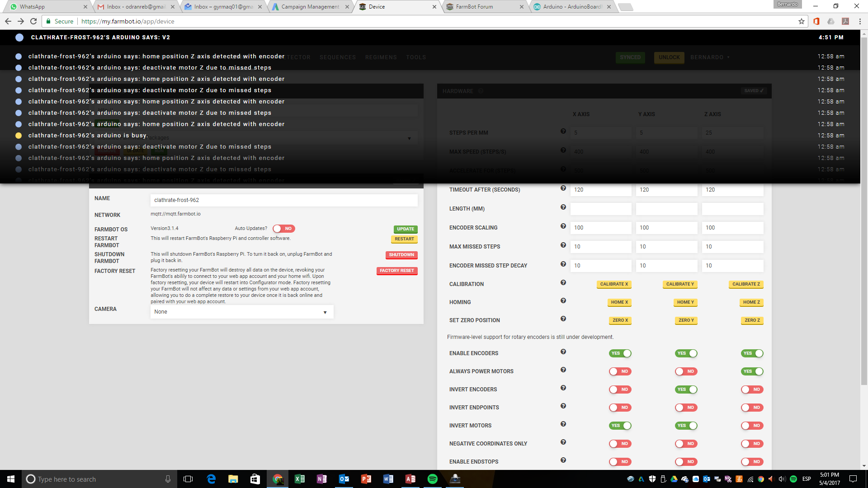
Task: Click help icon for Invert Endpoints
Action: click(563, 406)
